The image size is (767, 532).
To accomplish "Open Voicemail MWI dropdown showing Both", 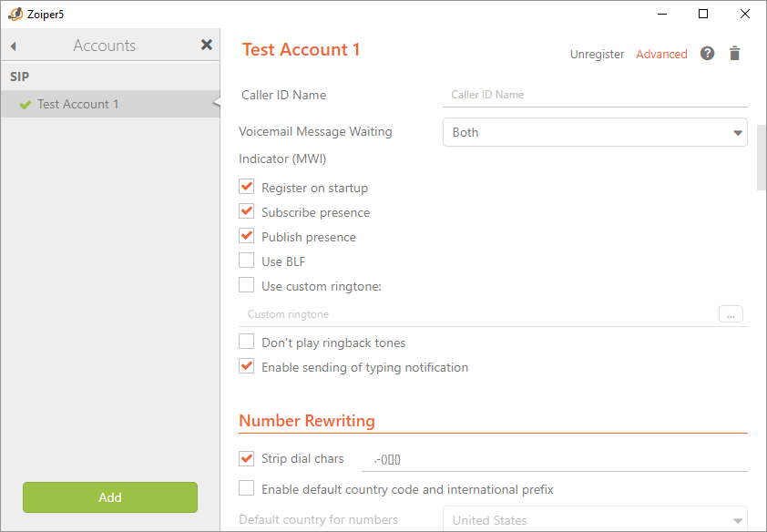I will click(x=595, y=132).
